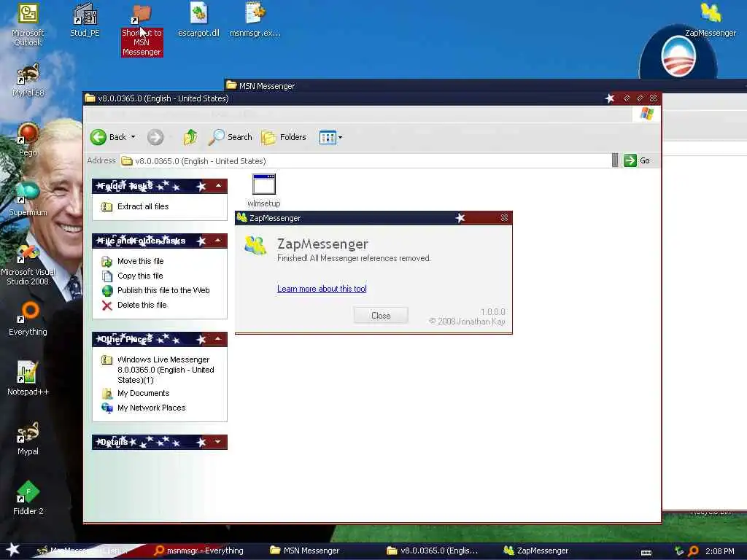
Task: Click the address bar path field
Action: [365, 161]
